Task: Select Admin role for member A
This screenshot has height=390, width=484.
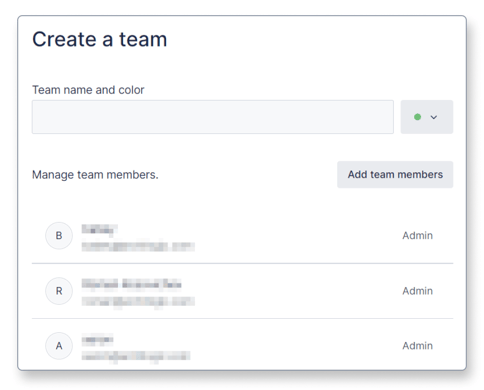Action: (x=417, y=346)
